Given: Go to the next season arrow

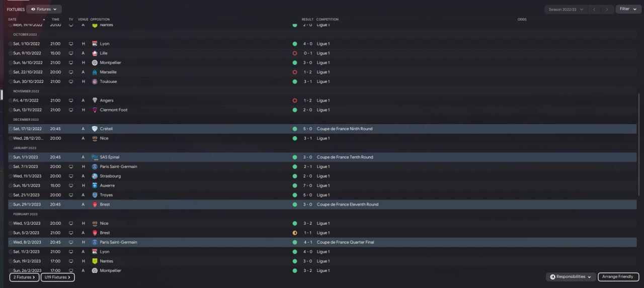Looking at the screenshot, I should coord(608,9).
